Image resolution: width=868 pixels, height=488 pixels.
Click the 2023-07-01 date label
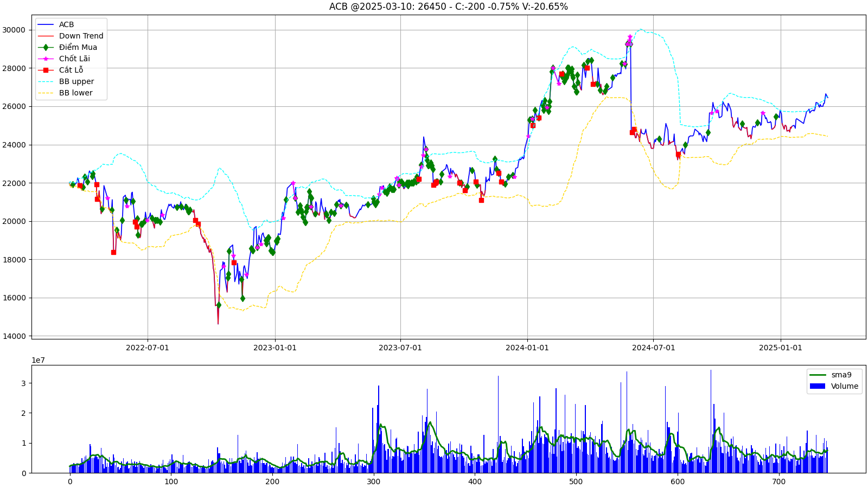[400, 348]
